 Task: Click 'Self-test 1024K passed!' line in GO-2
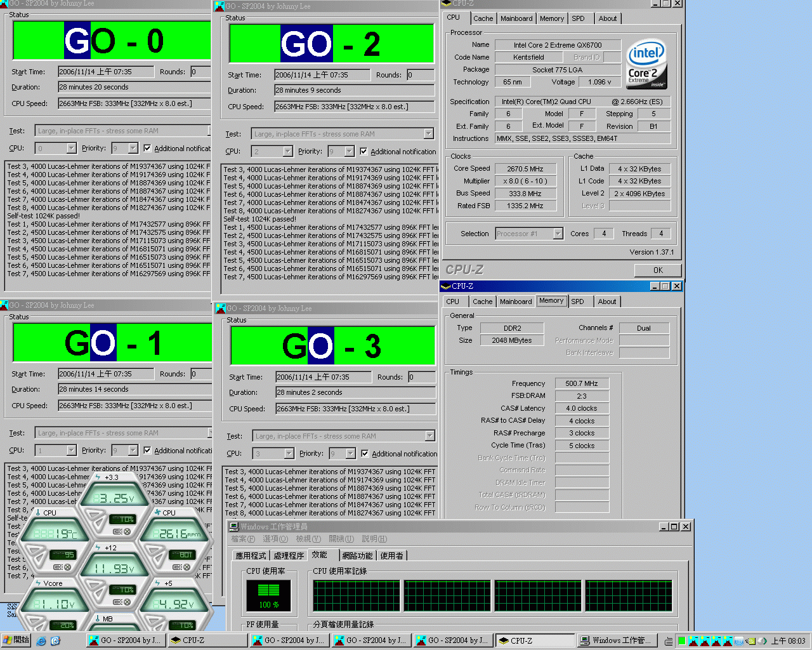point(260,219)
